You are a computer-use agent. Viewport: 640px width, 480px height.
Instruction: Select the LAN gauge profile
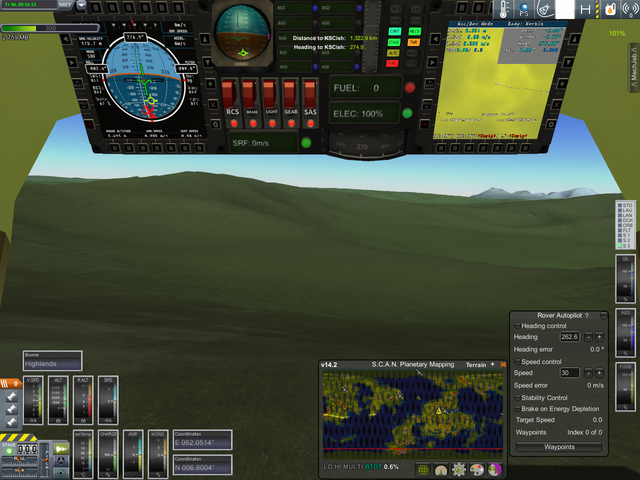tap(625, 215)
